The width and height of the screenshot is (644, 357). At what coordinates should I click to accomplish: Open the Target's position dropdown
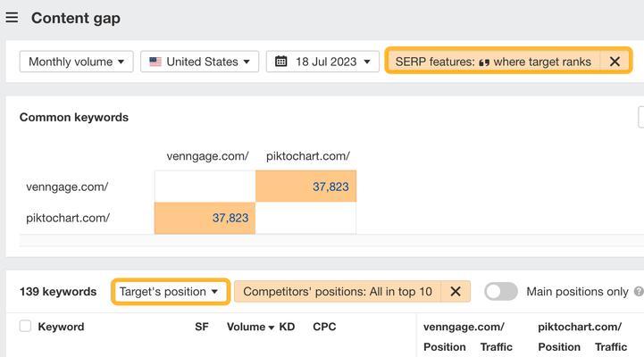point(171,291)
